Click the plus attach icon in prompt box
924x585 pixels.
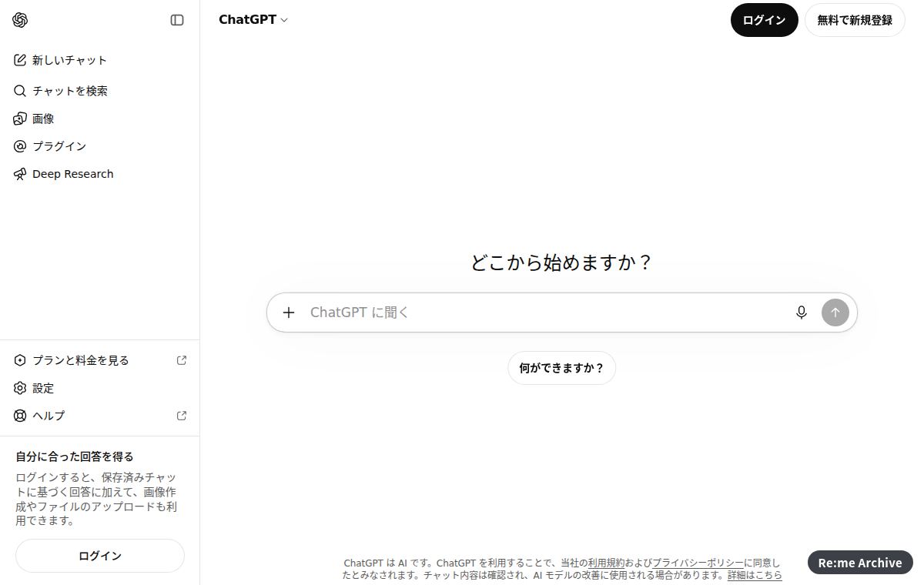coord(289,313)
